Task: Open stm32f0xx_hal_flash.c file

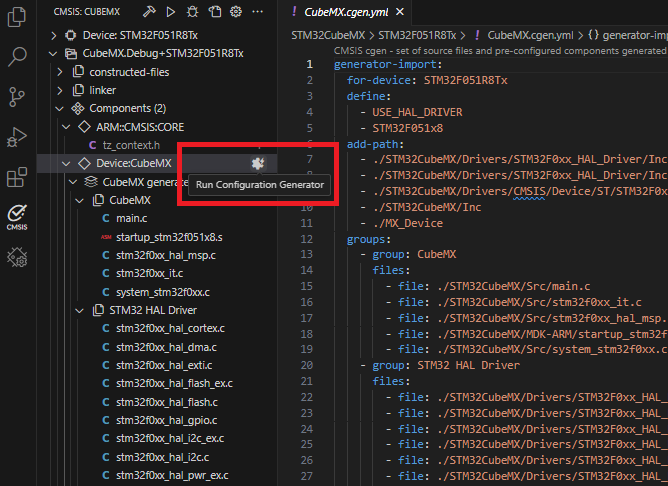Action: pos(167,403)
